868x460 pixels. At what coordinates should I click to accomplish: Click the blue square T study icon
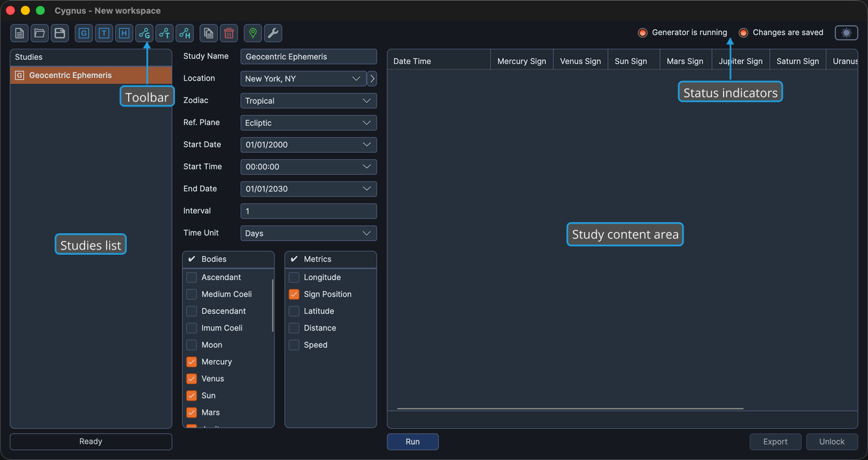(104, 33)
